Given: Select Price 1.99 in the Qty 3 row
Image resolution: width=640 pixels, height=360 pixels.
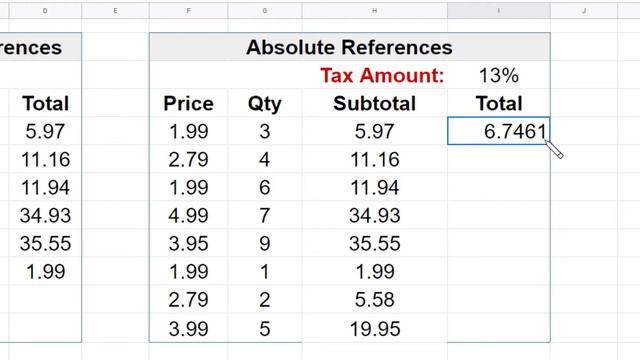Looking at the screenshot, I should 188,131.
